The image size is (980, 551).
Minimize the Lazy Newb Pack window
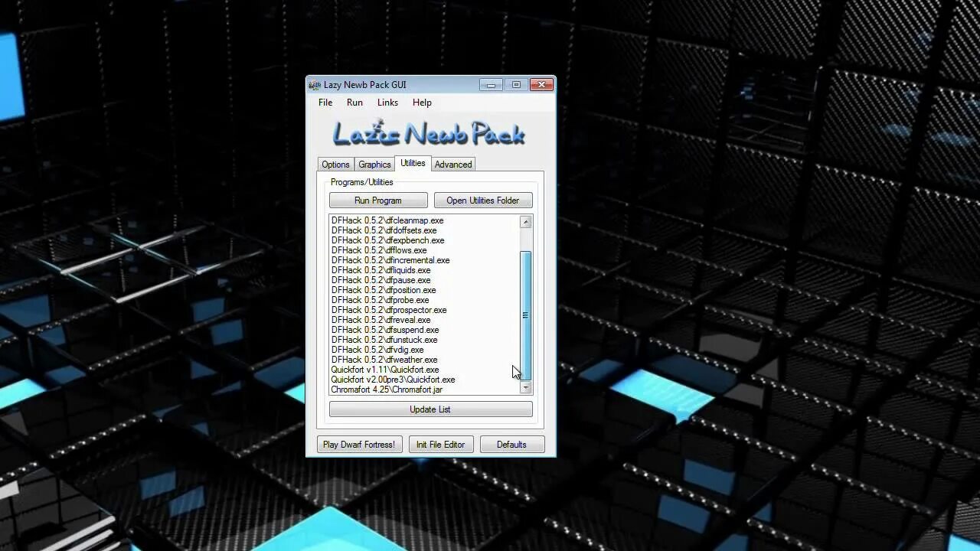tap(491, 84)
